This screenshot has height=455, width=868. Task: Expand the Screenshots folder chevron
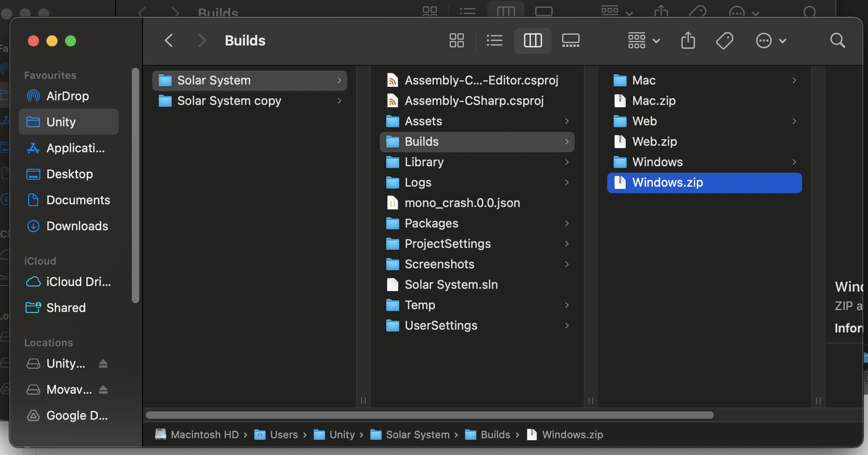tap(567, 264)
